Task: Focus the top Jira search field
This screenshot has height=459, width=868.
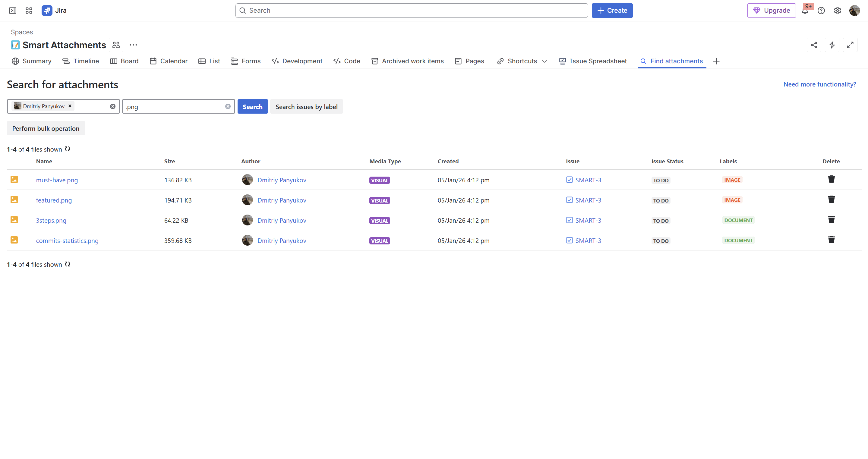Action: (411, 11)
